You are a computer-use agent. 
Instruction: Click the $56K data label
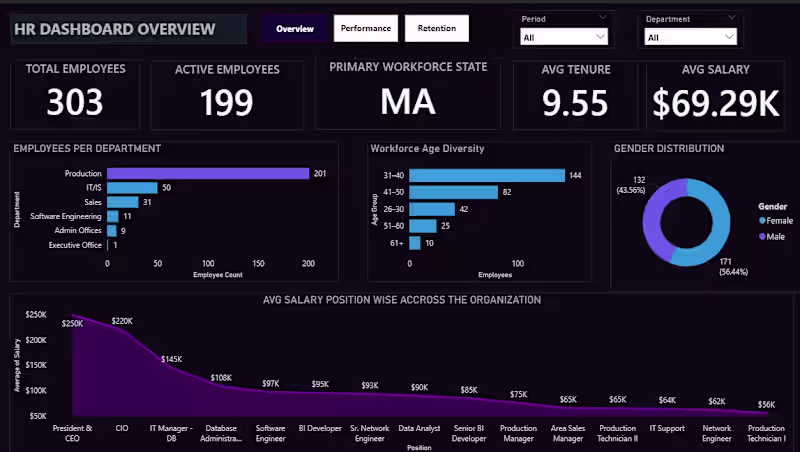point(766,405)
